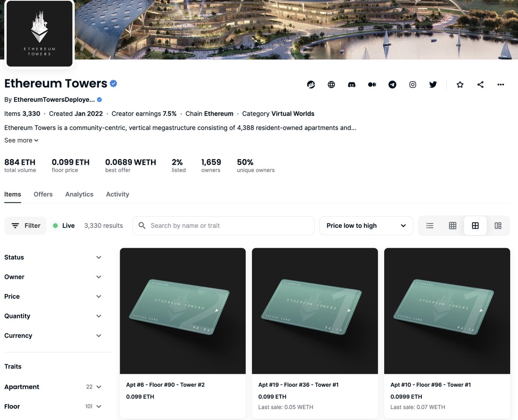Switch to the Activity tab
Screen dimensions: 518x420
coord(117,194)
